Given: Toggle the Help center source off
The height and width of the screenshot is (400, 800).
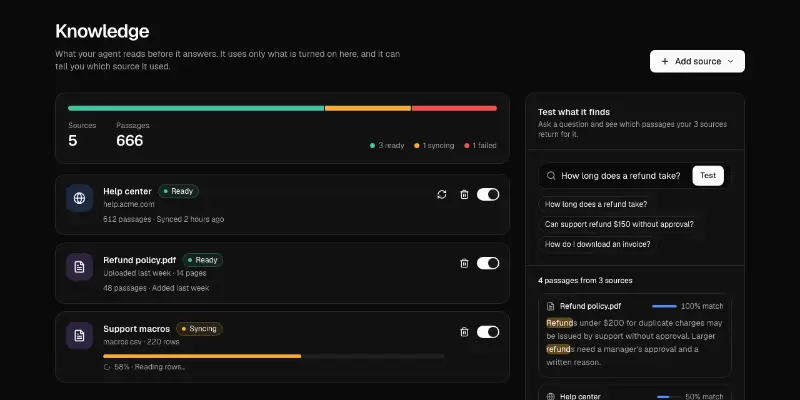Looking at the screenshot, I should (x=488, y=194).
